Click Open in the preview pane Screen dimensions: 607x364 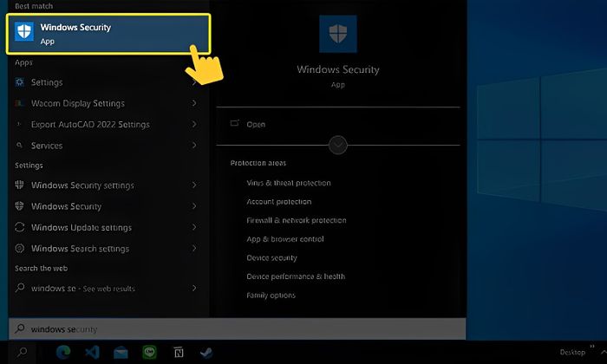tap(256, 125)
